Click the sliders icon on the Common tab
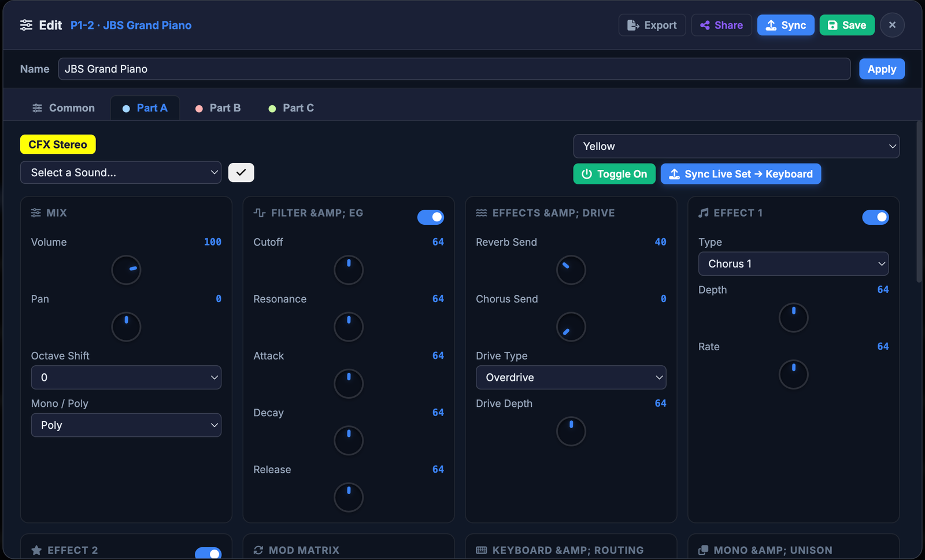The width and height of the screenshot is (925, 560). [x=37, y=108]
